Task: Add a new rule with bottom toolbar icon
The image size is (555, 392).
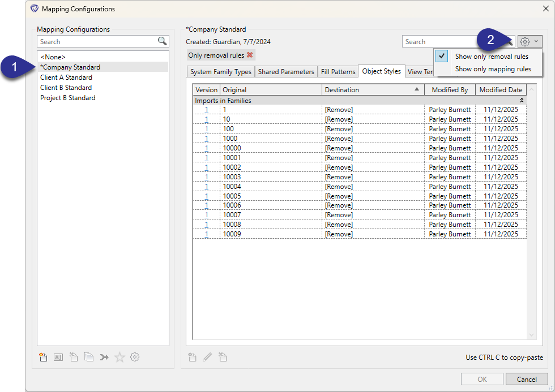Action: [192, 357]
